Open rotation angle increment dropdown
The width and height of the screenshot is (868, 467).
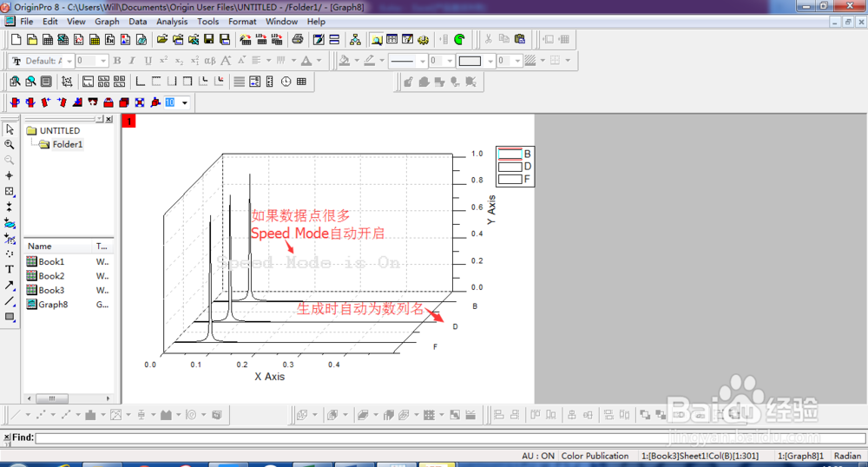pos(184,102)
